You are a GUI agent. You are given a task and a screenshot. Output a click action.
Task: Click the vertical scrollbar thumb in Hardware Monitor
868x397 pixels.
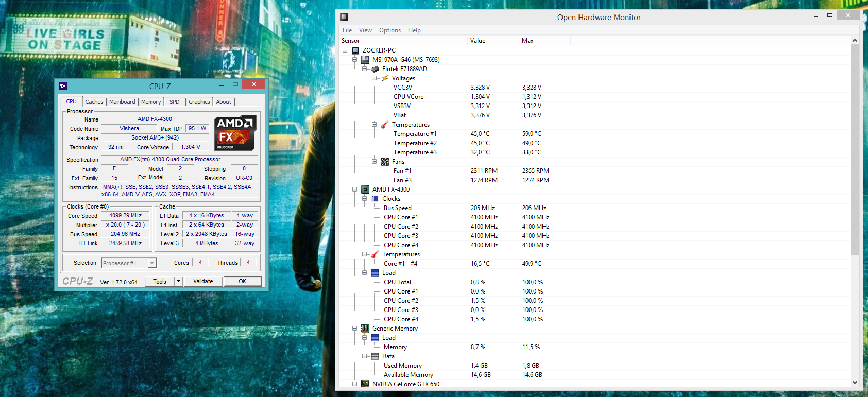855,149
